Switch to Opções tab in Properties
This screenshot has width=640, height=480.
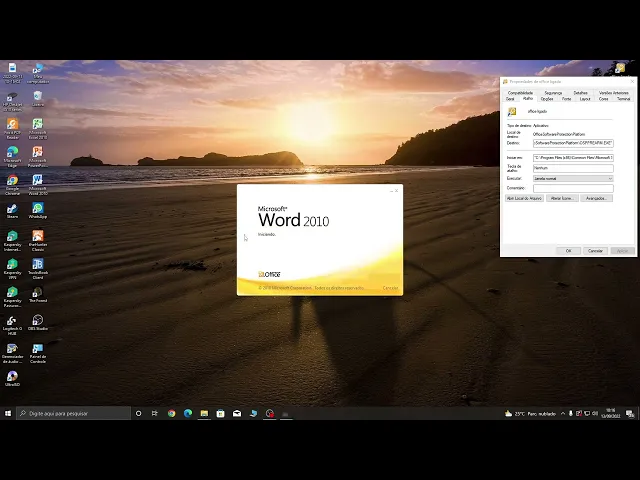pyautogui.click(x=547, y=99)
